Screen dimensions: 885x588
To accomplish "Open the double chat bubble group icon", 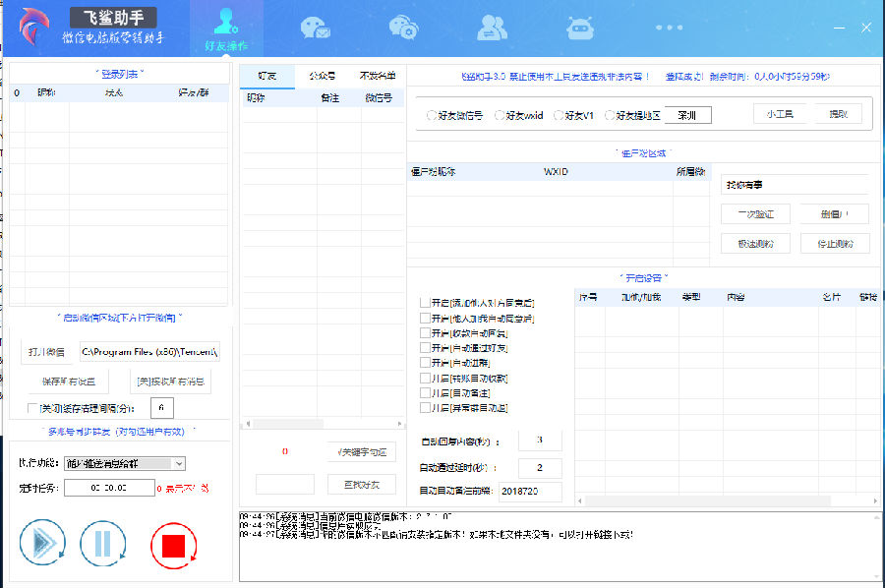I will point(403,29).
